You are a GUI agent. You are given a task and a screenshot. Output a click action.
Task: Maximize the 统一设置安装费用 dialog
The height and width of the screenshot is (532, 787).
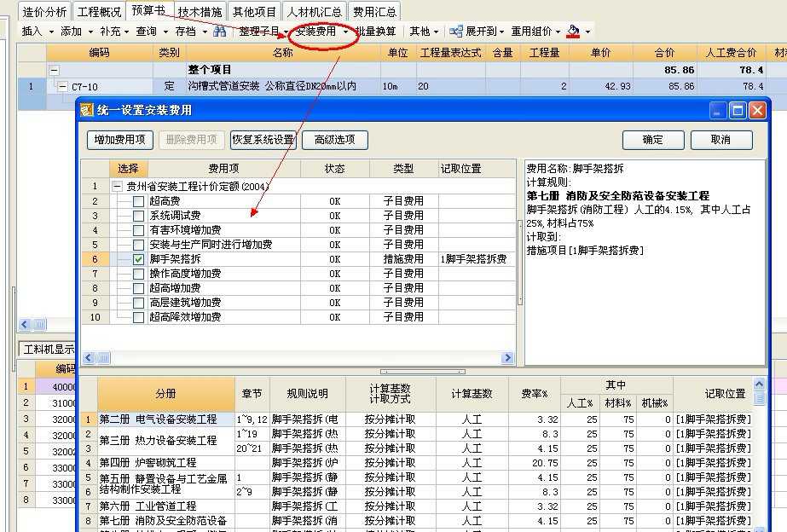click(x=738, y=110)
